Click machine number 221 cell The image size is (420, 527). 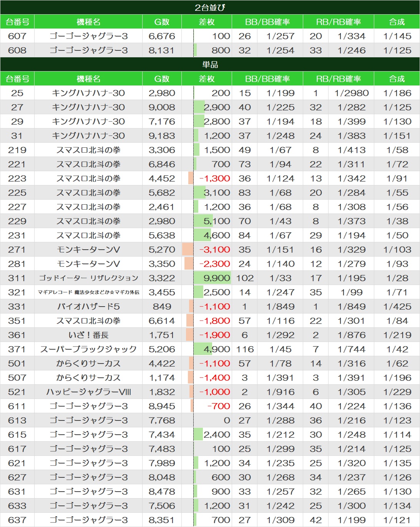tap(17, 164)
